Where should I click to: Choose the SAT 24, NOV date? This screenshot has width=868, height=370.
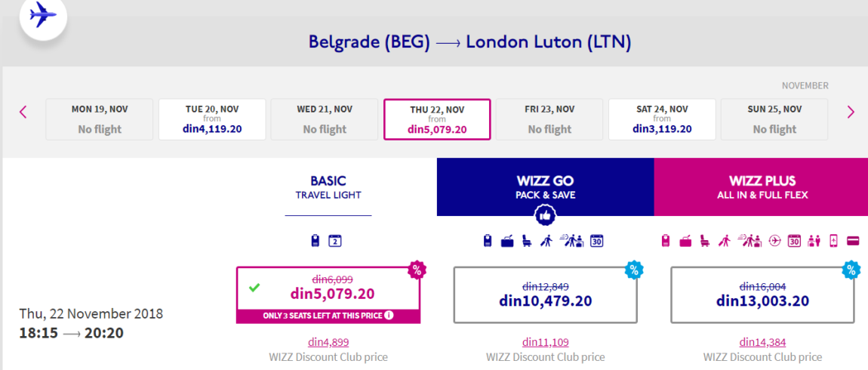point(662,119)
